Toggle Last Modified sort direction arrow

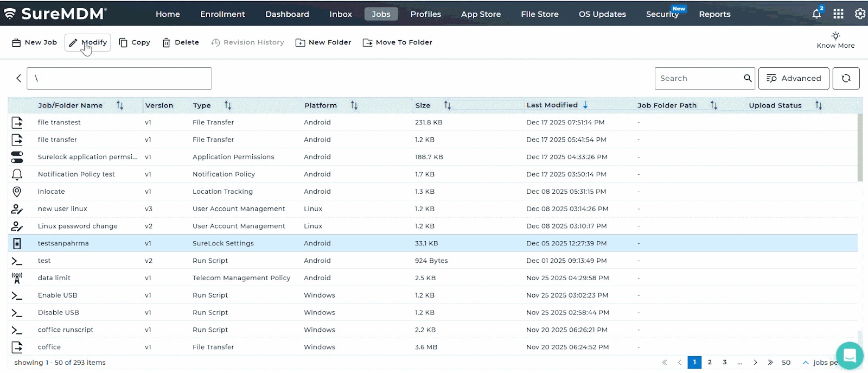point(585,105)
